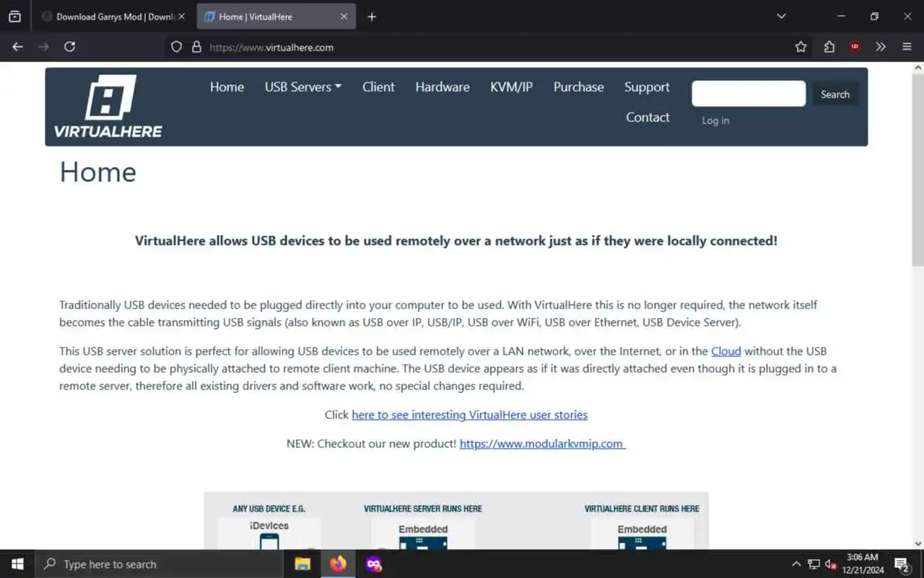Open the tracking protection shield icon

click(176, 47)
